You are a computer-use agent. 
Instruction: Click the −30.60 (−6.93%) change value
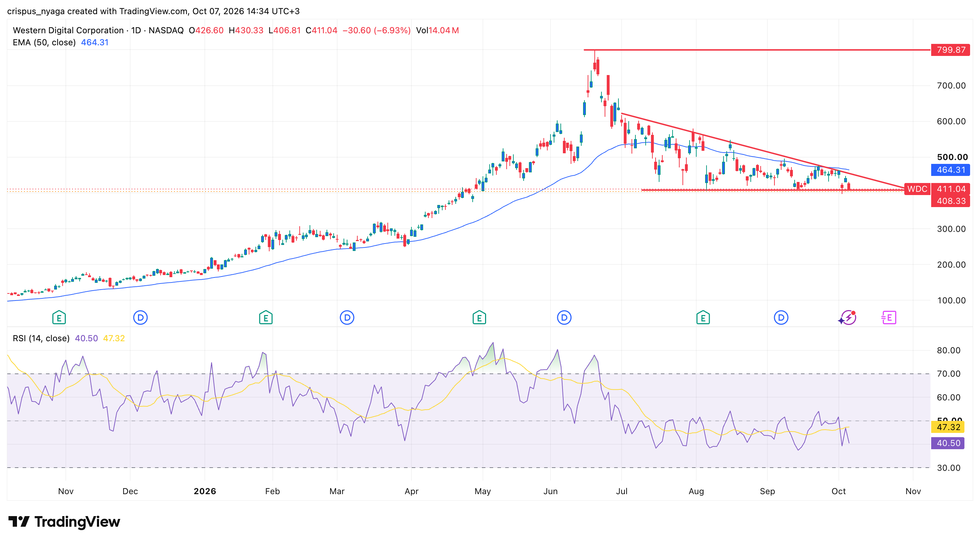pos(377,30)
